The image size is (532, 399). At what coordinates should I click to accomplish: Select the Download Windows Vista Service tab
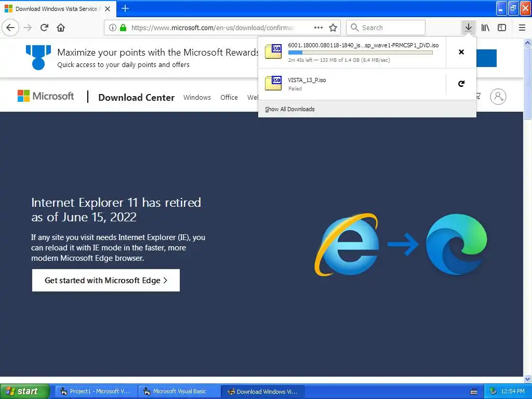58,9
